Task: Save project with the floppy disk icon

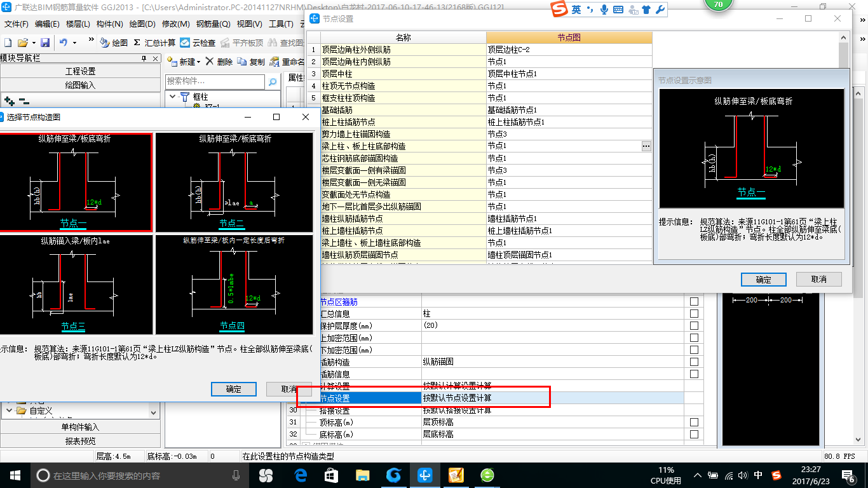Action: [x=45, y=43]
